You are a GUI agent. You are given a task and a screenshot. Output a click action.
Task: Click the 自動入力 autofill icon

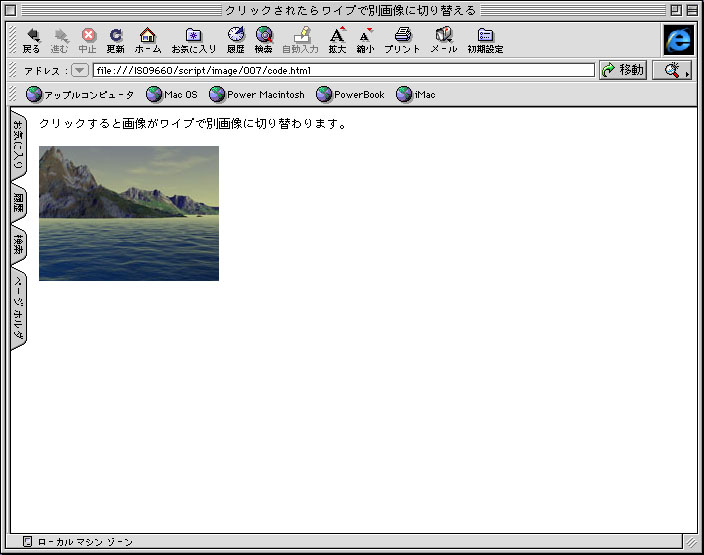(x=300, y=40)
